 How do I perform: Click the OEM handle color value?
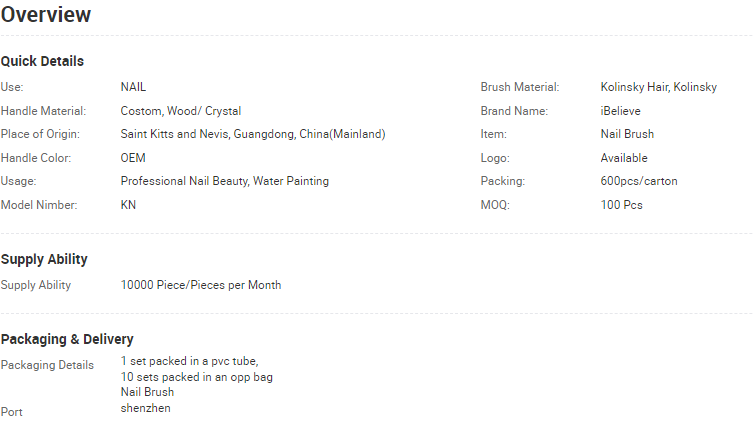pos(133,158)
